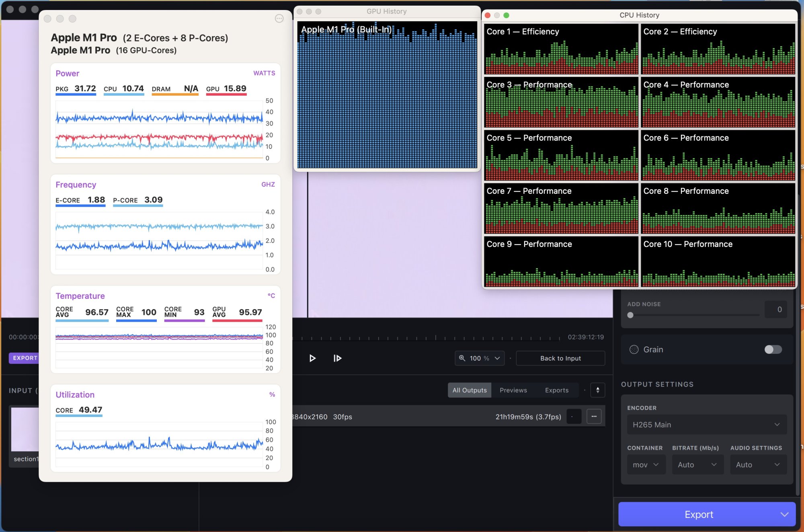The width and height of the screenshot is (804, 532).
Task: Open the three-dots menu on the output row
Action: click(x=594, y=417)
